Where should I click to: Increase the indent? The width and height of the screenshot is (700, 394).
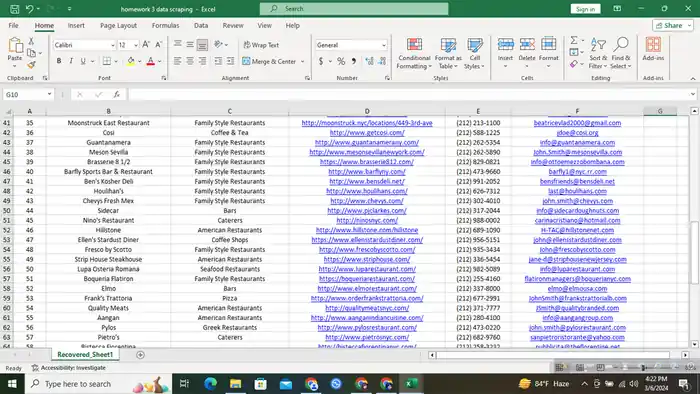pyautogui.click(x=230, y=61)
